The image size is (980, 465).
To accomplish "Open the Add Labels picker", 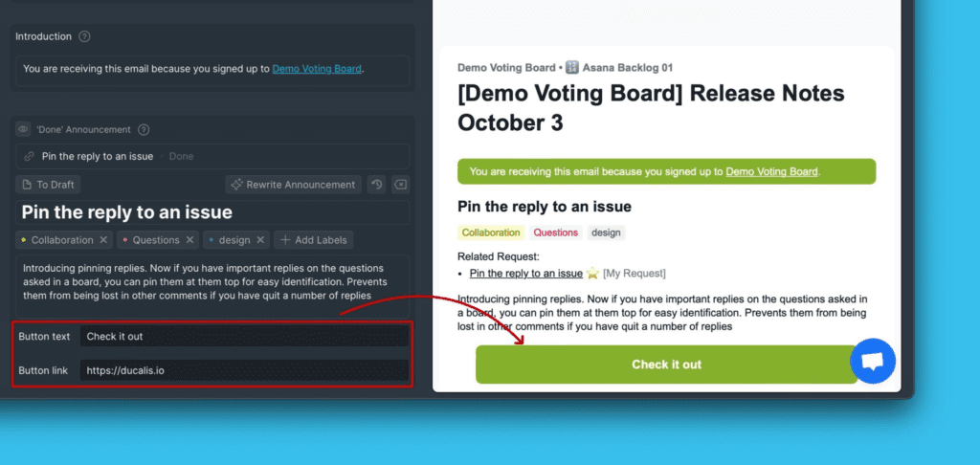I will coord(314,240).
